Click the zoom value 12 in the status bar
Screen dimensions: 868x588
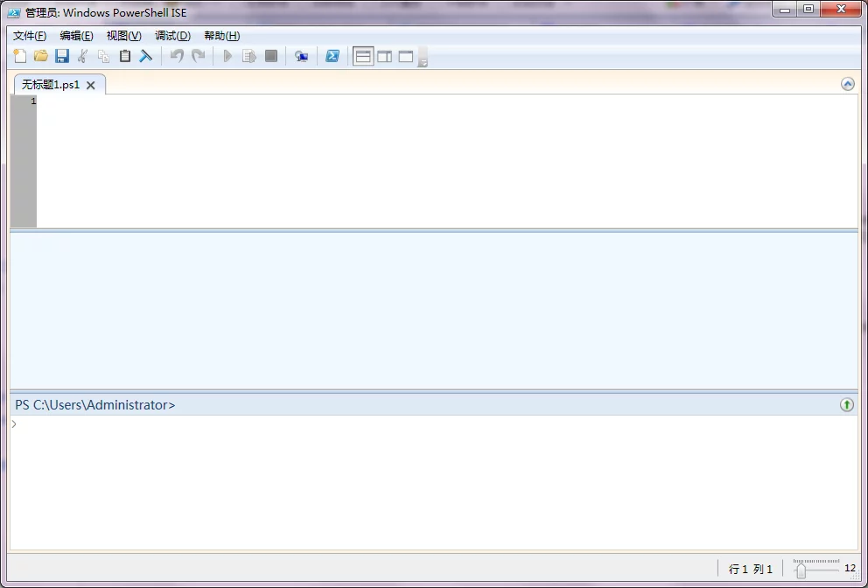[850, 568]
